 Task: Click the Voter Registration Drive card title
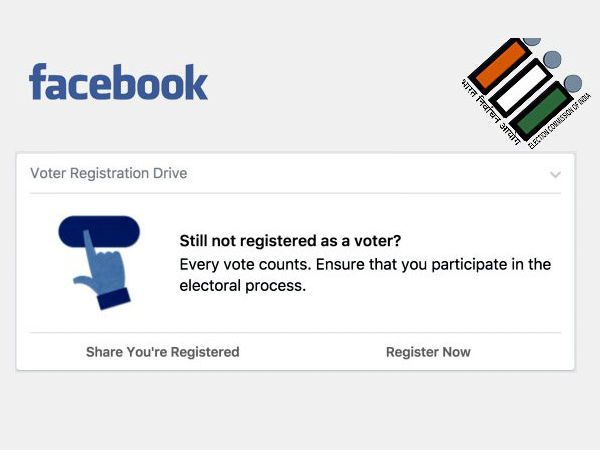[x=108, y=173]
